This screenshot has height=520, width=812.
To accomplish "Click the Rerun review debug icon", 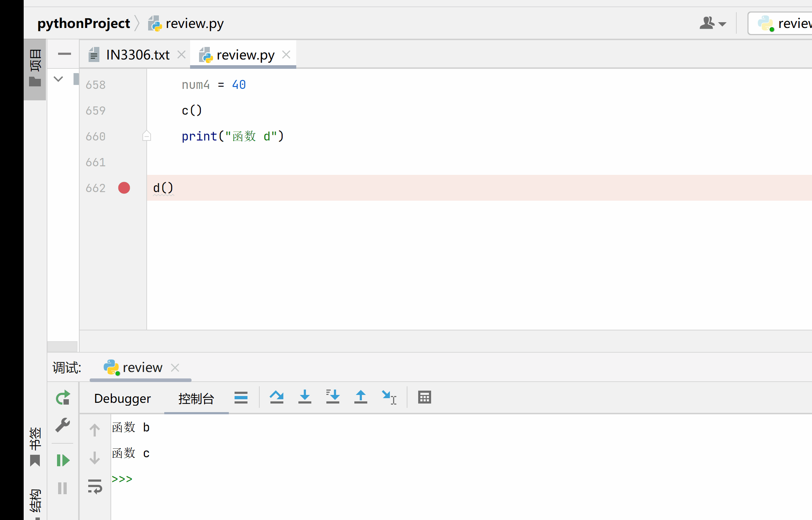I will [x=63, y=398].
